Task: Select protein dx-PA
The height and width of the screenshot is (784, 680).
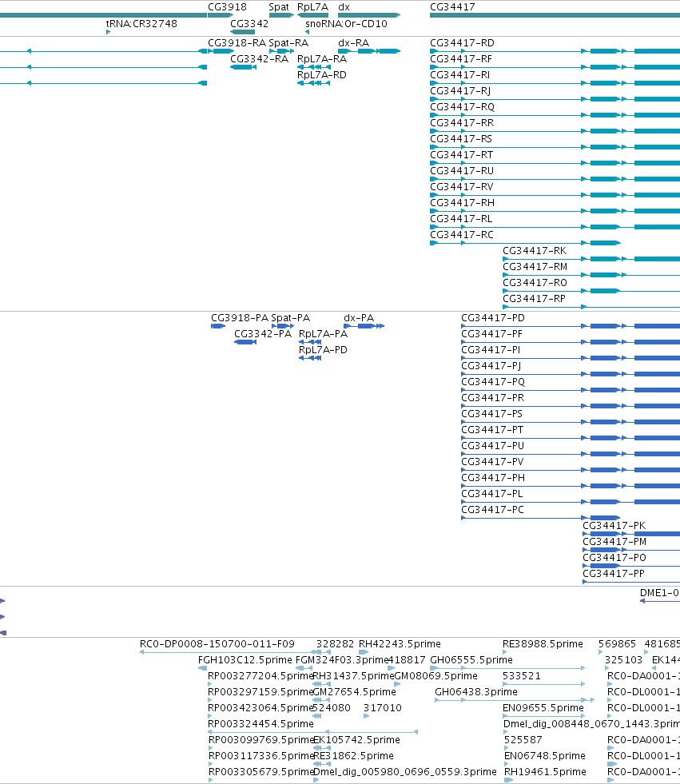Action: (x=359, y=318)
